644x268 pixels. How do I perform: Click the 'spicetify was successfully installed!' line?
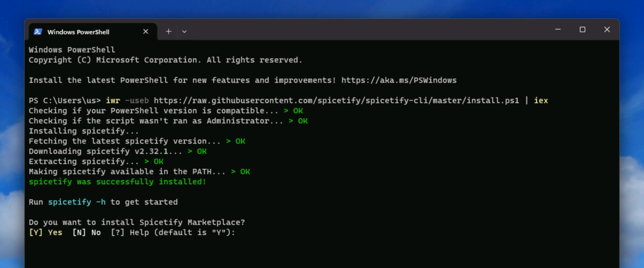pos(117,182)
